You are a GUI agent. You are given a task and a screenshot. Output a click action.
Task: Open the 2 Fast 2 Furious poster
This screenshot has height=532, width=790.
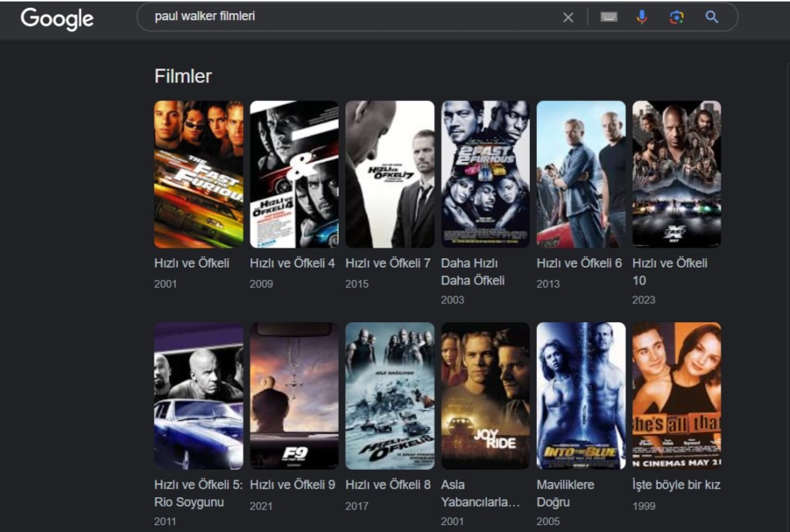486,174
